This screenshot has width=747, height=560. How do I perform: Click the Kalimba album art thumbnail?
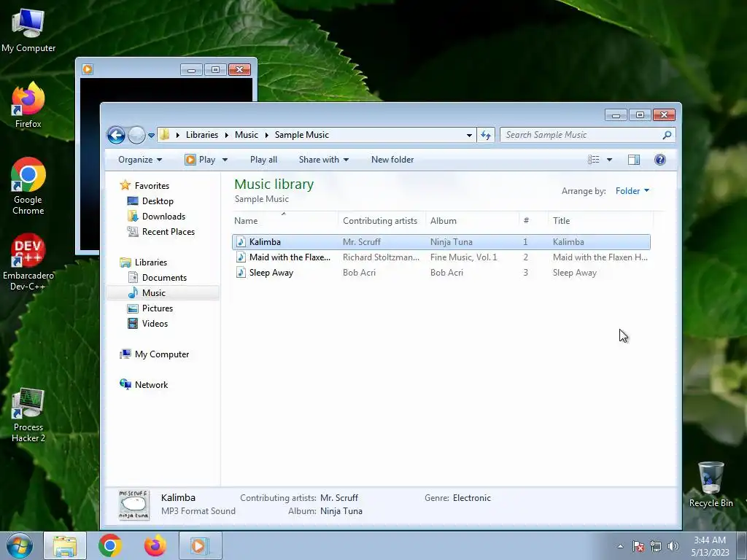click(x=134, y=505)
